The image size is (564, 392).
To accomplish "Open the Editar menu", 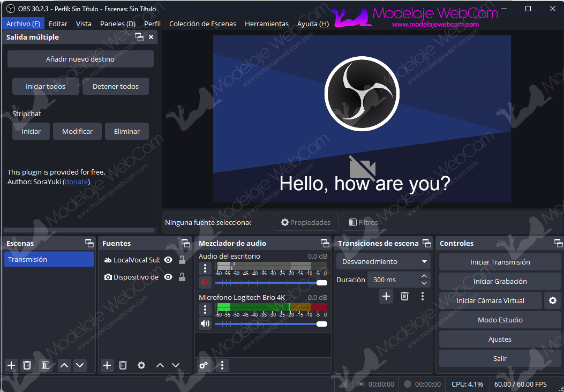I will coord(58,24).
